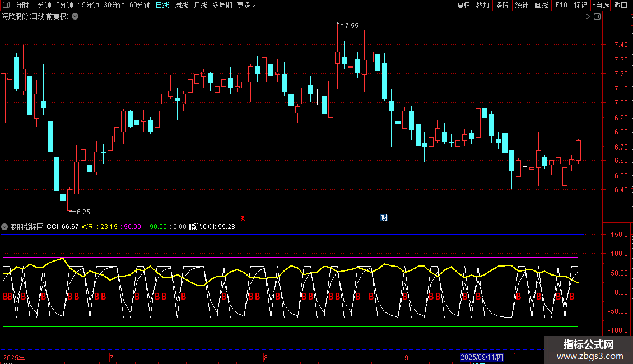Open the F10 company info button

561,6
